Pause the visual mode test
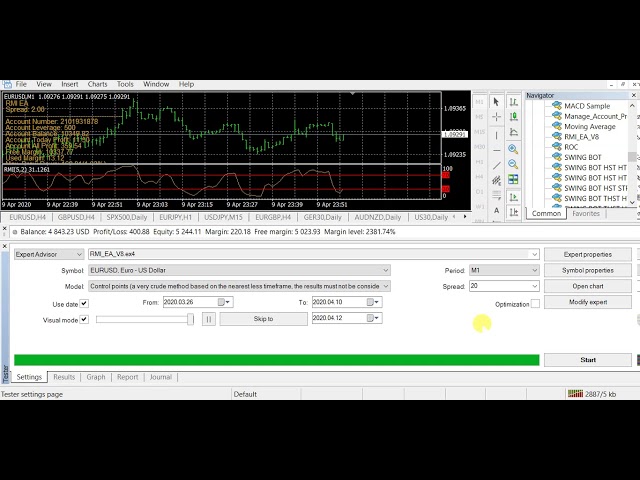The image size is (640, 480). pos(209,319)
